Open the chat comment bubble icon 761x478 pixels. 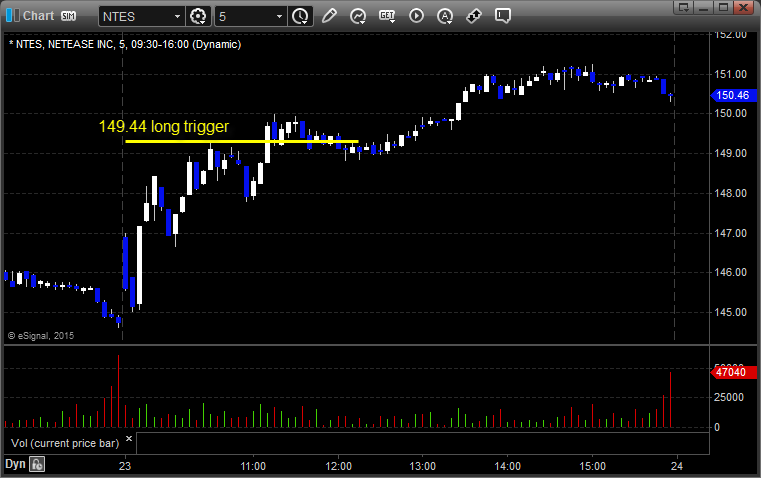click(503, 16)
